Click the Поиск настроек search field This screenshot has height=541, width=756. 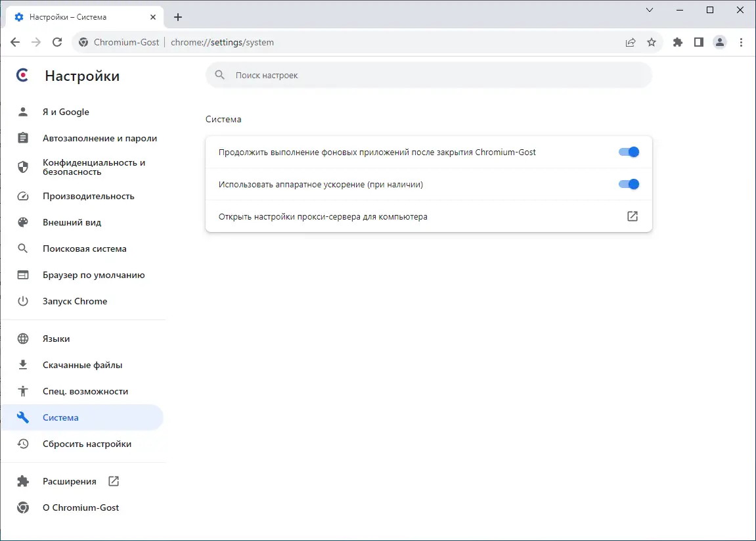pyautogui.click(x=428, y=76)
